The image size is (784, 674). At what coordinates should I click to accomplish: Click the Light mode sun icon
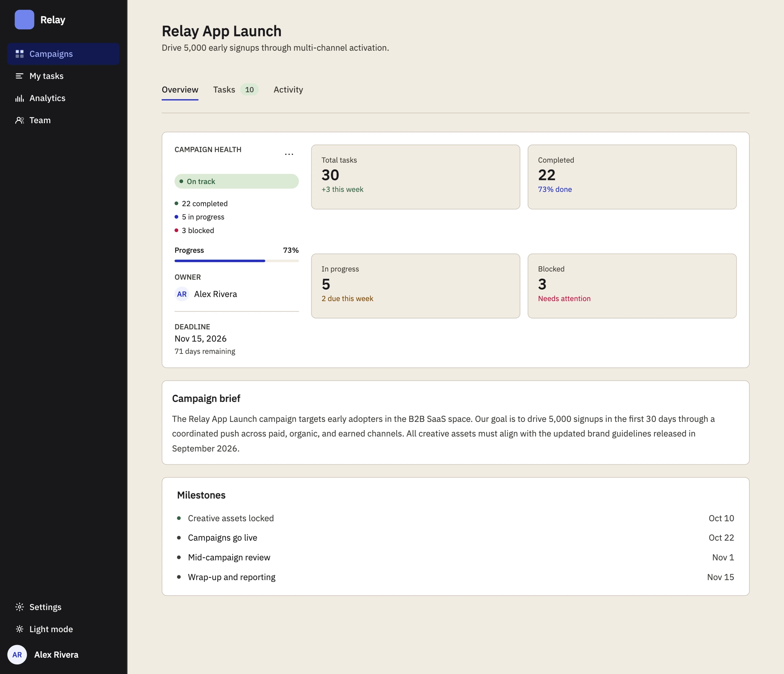(20, 629)
